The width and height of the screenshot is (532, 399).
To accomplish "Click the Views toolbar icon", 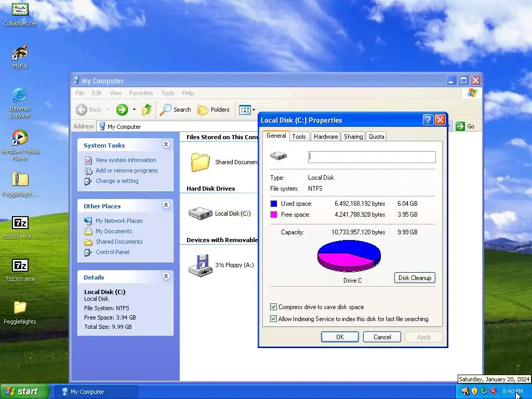I will click(x=245, y=110).
